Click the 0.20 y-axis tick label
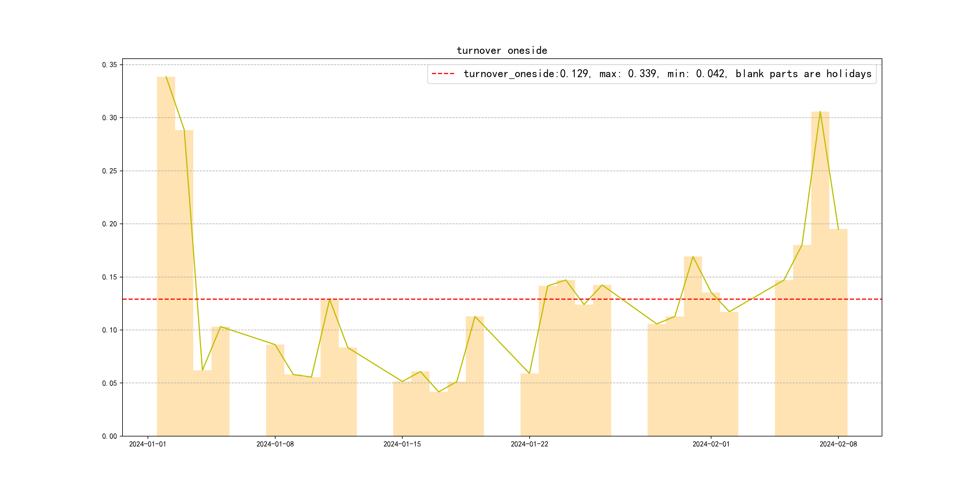The height and width of the screenshot is (490, 980). click(x=109, y=224)
